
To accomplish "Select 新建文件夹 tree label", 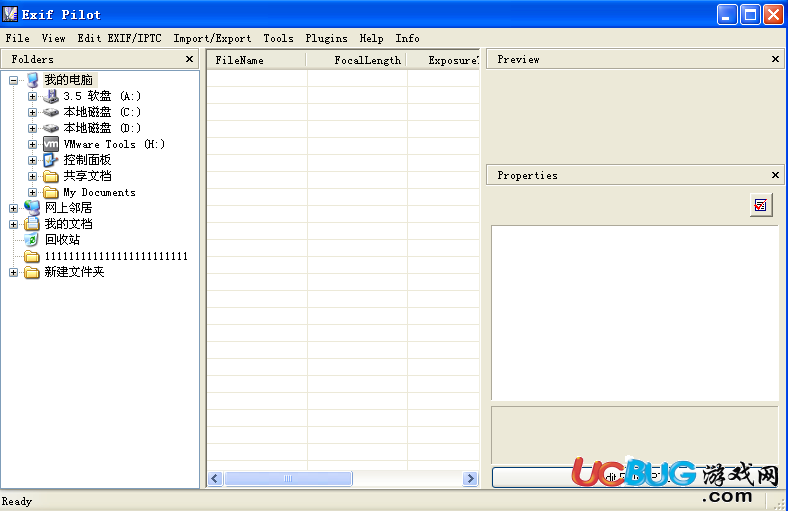I will 74,272.
